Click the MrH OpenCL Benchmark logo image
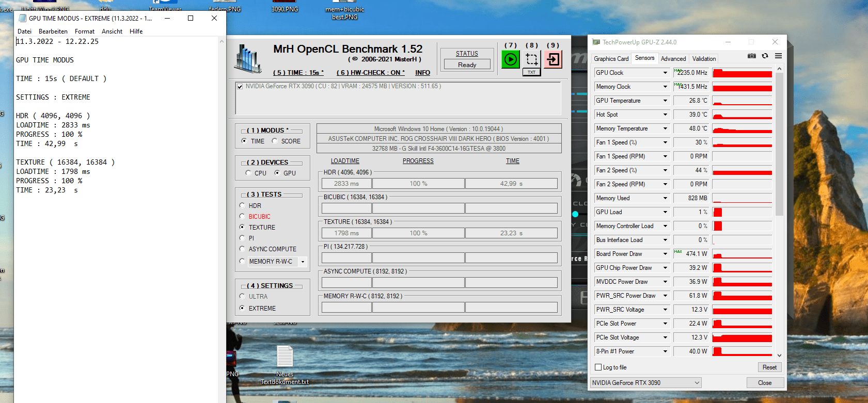The height and width of the screenshot is (403, 868). [x=248, y=58]
